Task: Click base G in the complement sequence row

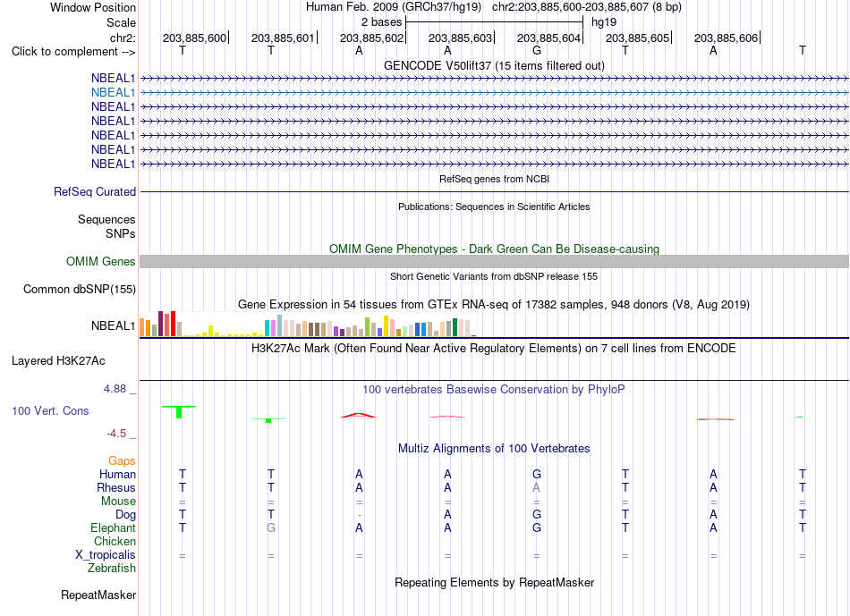Action: click(537, 50)
